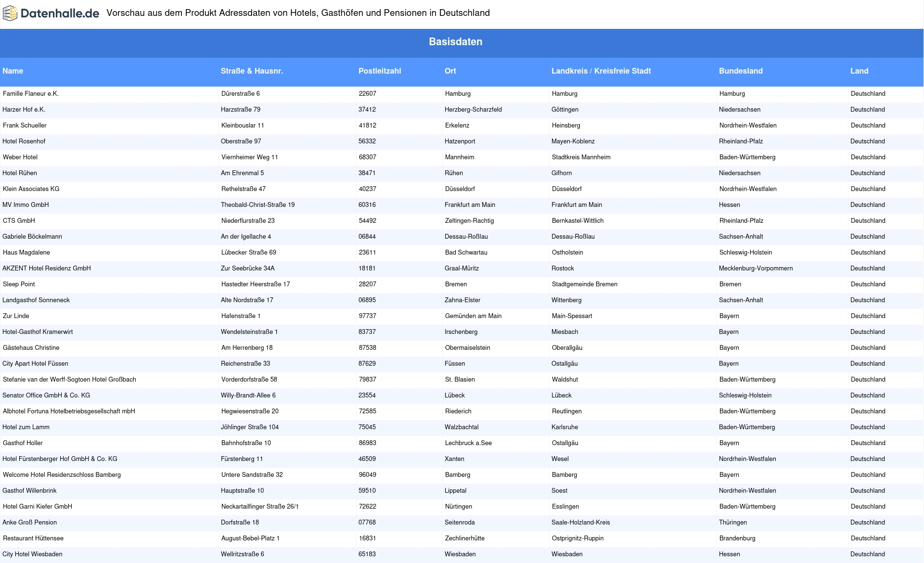Screen dimensions: 924x563
Task: Click the district Stadtkreis Mannheim
Action: pos(581,157)
